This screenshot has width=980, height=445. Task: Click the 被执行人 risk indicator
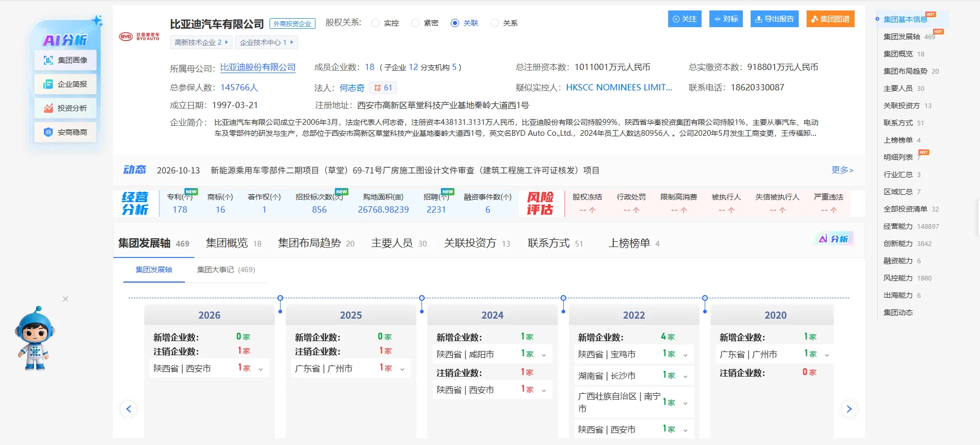(726, 203)
